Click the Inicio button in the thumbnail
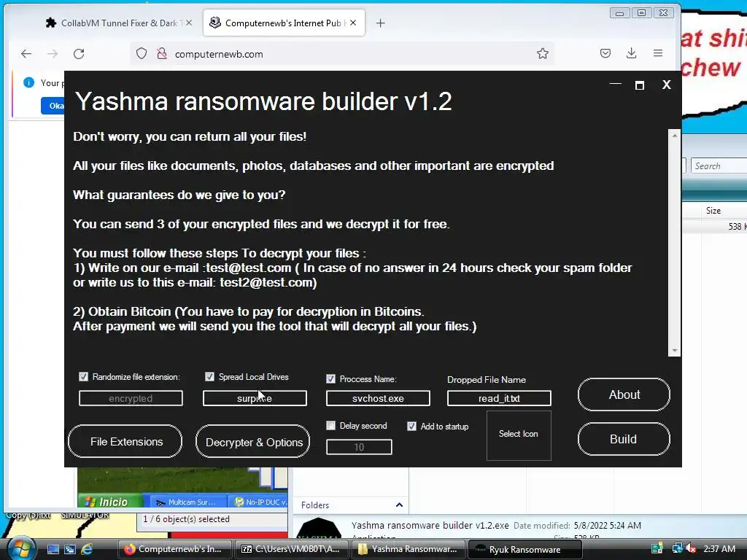747x560 pixels. [x=111, y=502]
